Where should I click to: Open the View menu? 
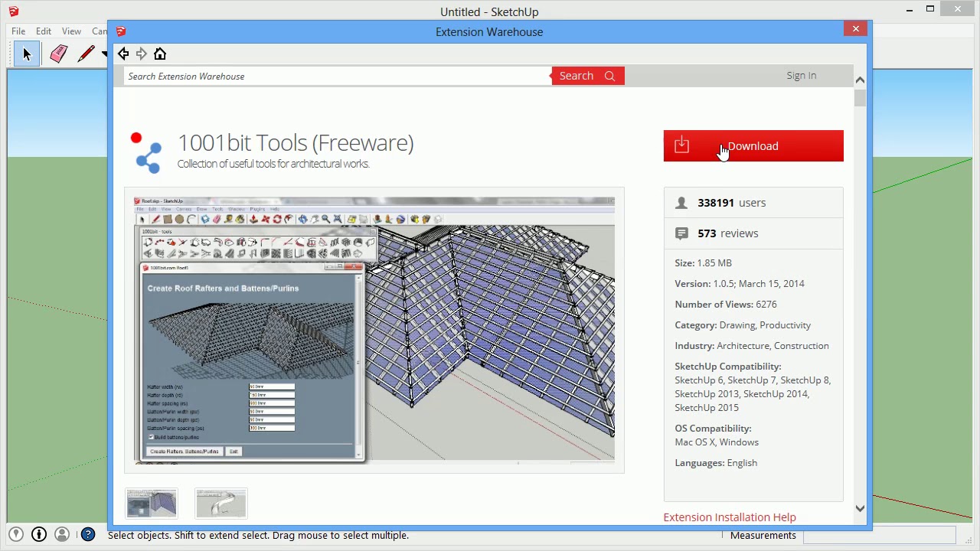click(x=71, y=31)
